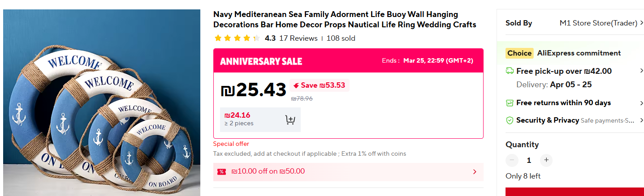Click the Save discount tag icon
Screen dimensions: 644x196
tap(296, 85)
